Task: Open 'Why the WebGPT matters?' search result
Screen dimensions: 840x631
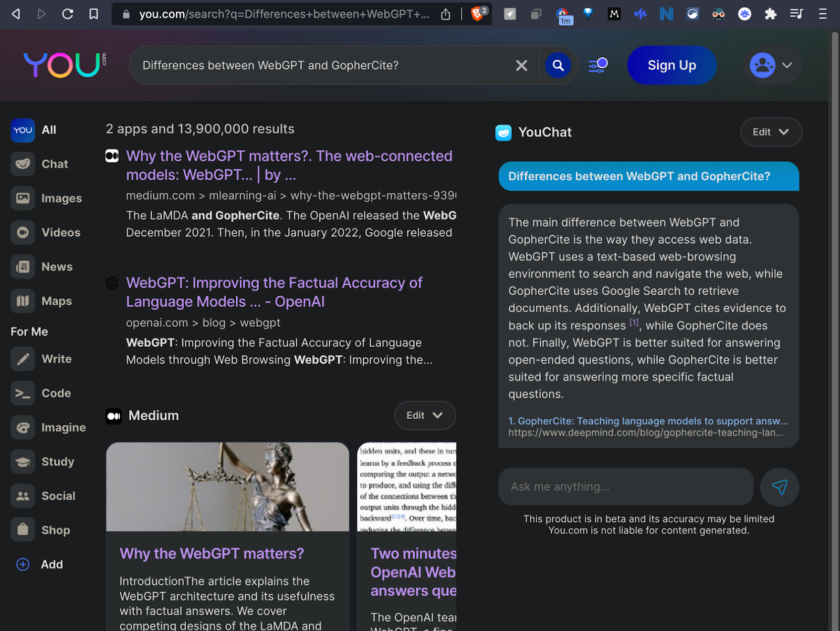Action: pyautogui.click(x=289, y=165)
